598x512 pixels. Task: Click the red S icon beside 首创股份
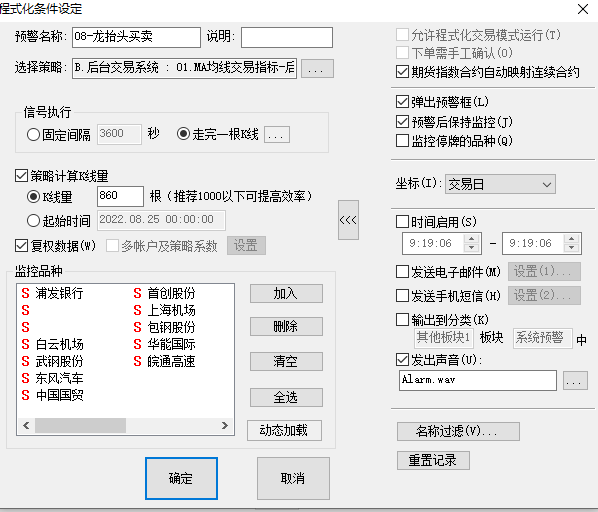pos(138,293)
